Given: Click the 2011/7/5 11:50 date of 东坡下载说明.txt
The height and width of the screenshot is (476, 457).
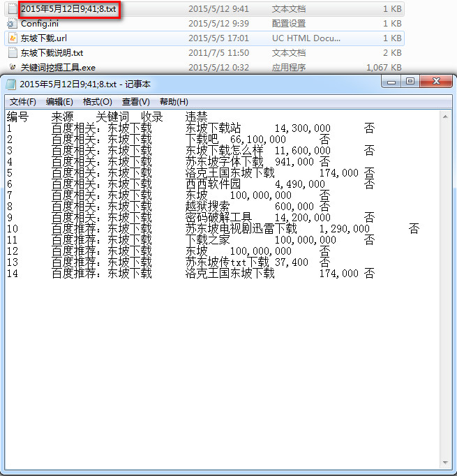Looking at the screenshot, I should click(x=218, y=53).
